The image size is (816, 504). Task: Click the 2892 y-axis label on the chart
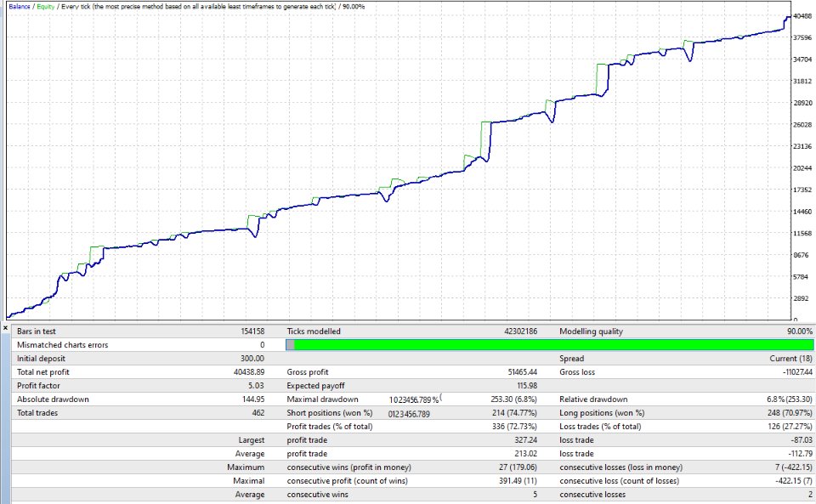pos(801,298)
